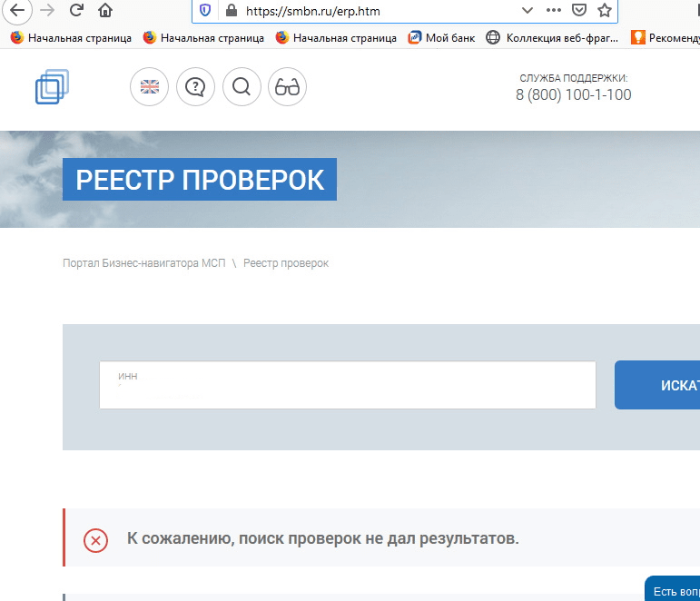The width and height of the screenshot is (700, 601).
Task: Open the browser home page icon
Action: tap(105, 10)
